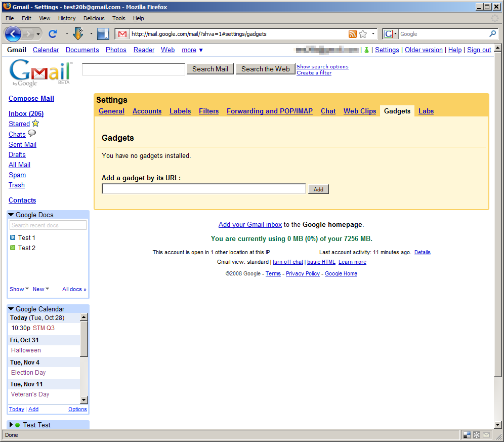Viewport: 504px width, 442px height.
Task: Open the Labs settings tab
Action: 426,111
